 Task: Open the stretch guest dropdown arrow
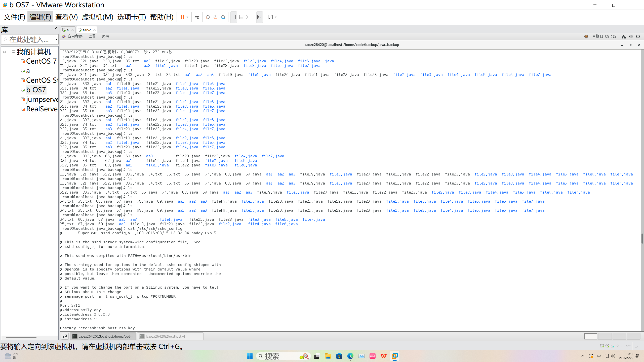[276, 17]
